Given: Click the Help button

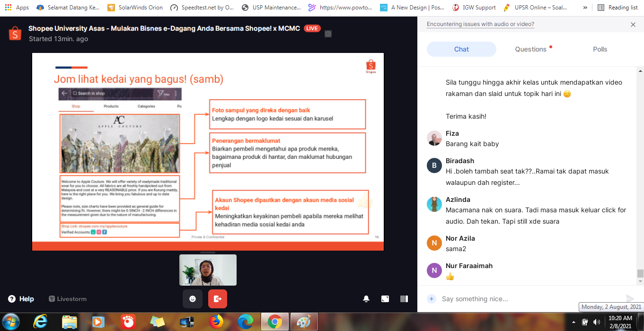Looking at the screenshot, I should (x=21, y=299).
